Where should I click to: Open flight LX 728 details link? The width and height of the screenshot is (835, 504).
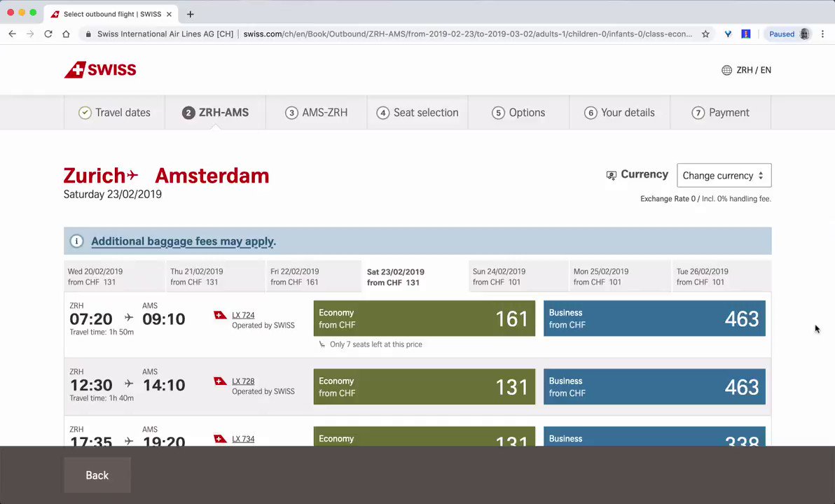point(243,381)
